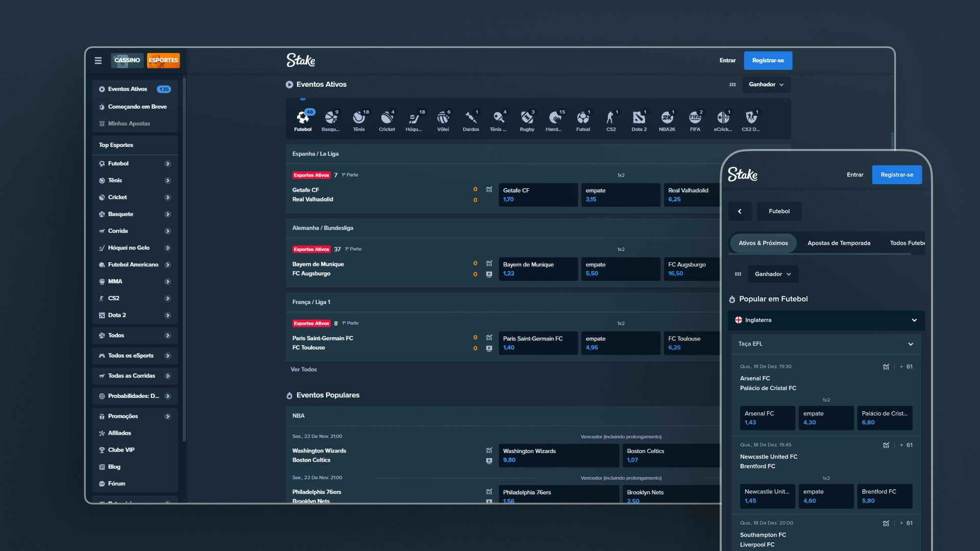Open the Fórum sidebar entry

pyautogui.click(x=135, y=484)
